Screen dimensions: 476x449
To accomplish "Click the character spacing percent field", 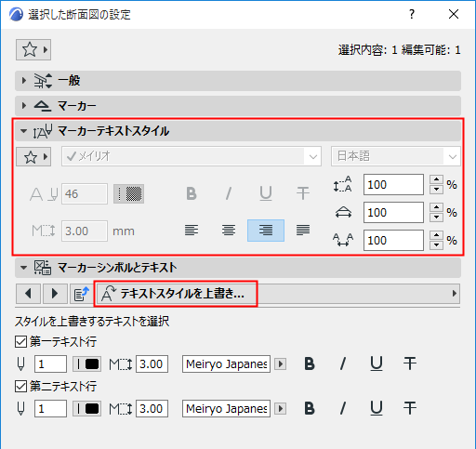I will pos(393,241).
